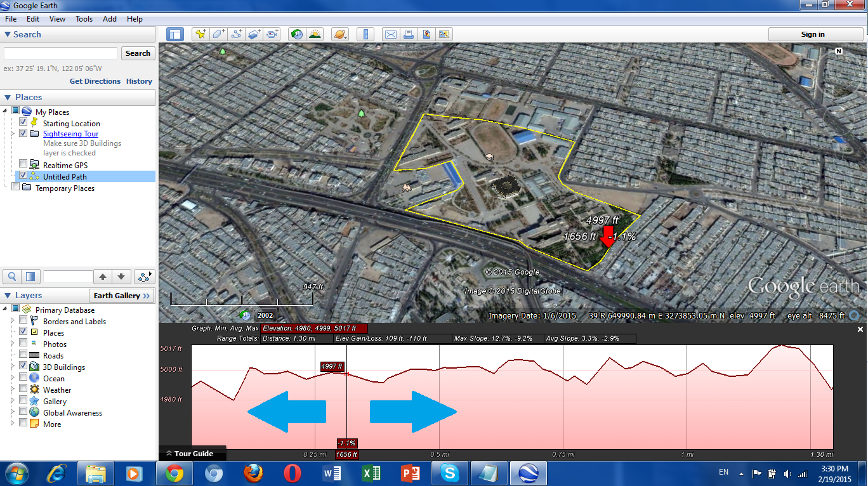868x486 pixels.
Task: Toggle the Sightseeing Tour checkbox
Action: [x=23, y=133]
